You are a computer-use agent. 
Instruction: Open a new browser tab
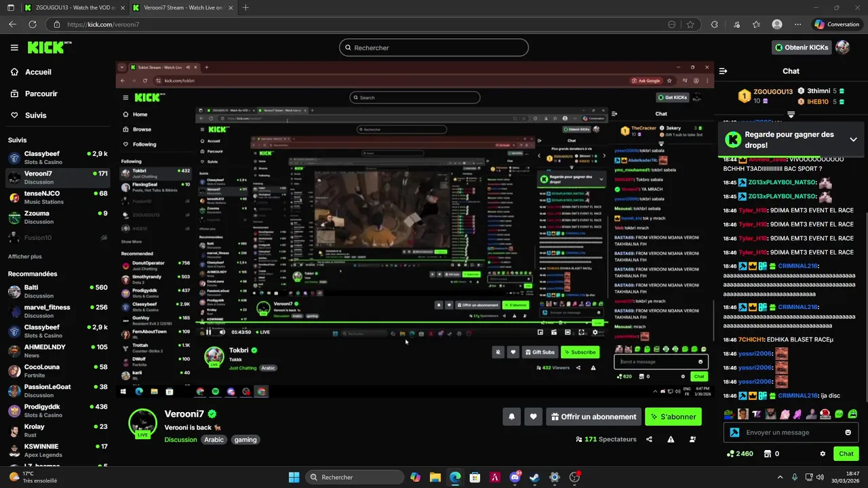(245, 7)
